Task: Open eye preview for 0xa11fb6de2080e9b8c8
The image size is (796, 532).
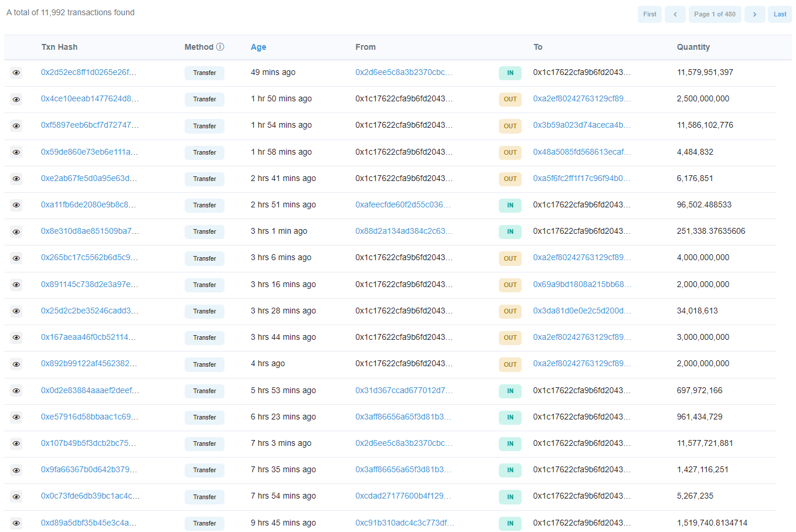Action: coord(16,205)
